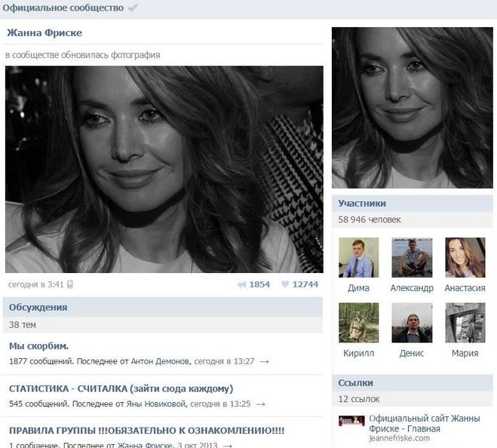Open the СТАТИСТИКА - СЧИТАЛКА discussion topic

click(121, 388)
